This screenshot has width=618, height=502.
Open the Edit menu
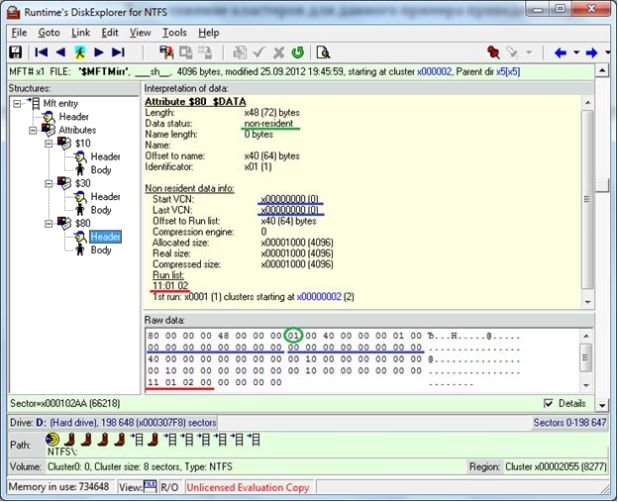[110, 33]
